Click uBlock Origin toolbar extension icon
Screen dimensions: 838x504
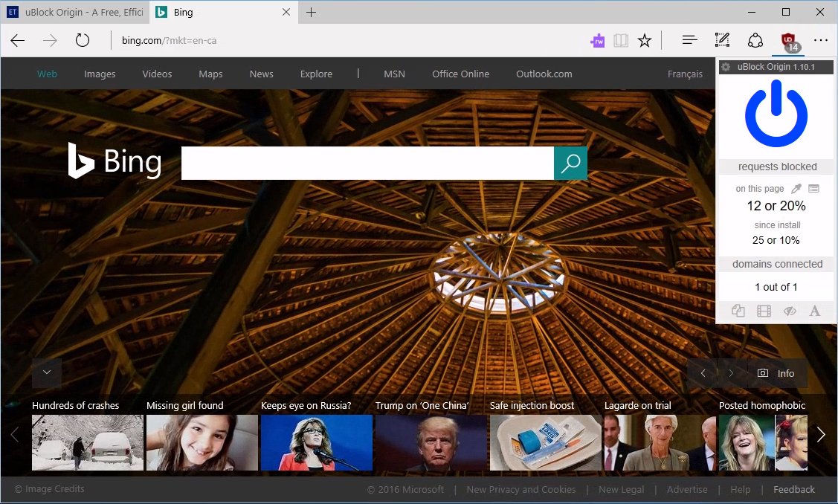pyautogui.click(x=788, y=41)
